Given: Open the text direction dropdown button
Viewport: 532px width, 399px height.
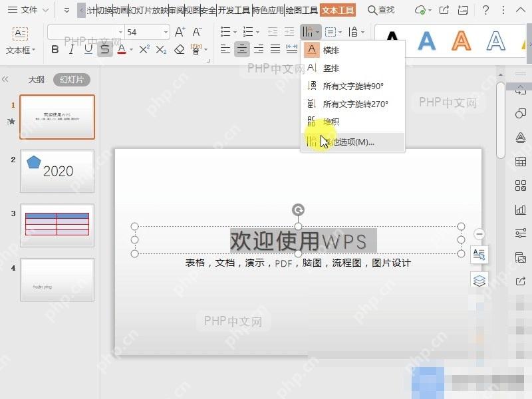Looking at the screenshot, I should pyautogui.click(x=310, y=32).
